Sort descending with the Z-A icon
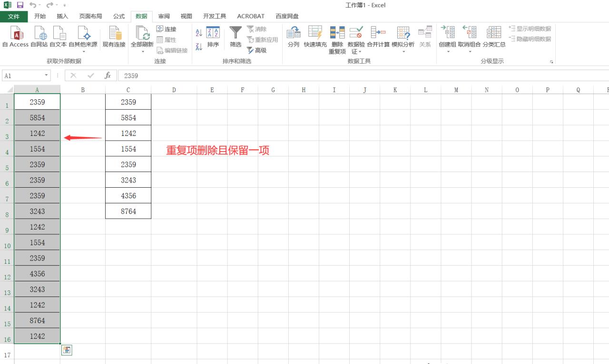Image resolution: width=609 pixels, height=364 pixels. (199, 47)
